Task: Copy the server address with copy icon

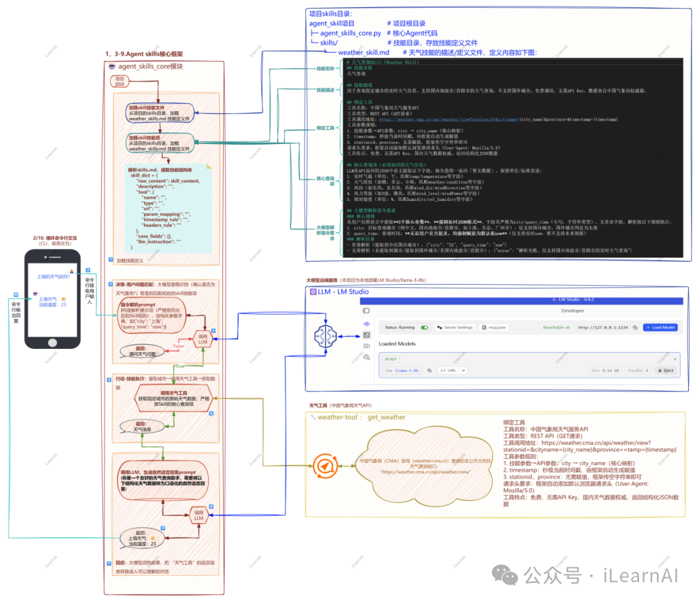Action: [635, 327]
